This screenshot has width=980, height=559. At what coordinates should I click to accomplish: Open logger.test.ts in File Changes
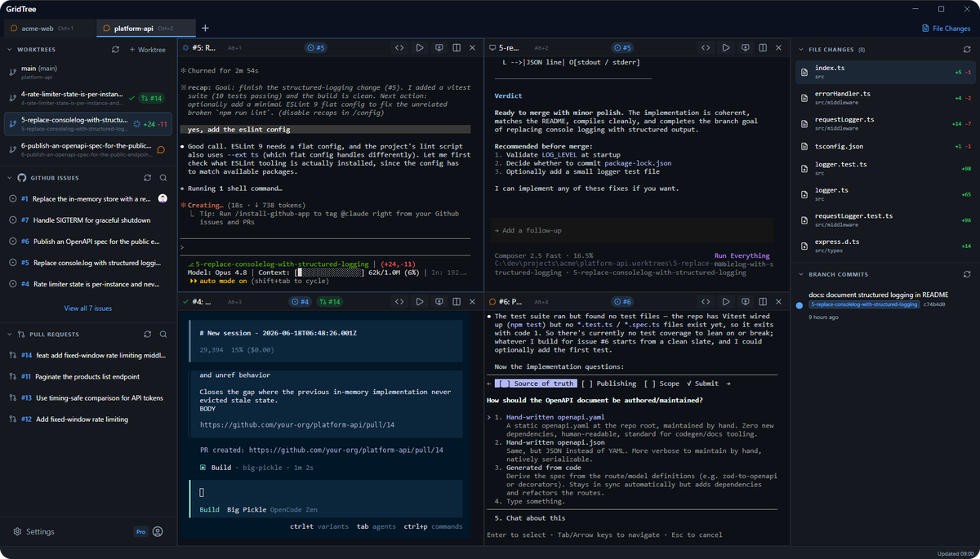pos(884,168)
